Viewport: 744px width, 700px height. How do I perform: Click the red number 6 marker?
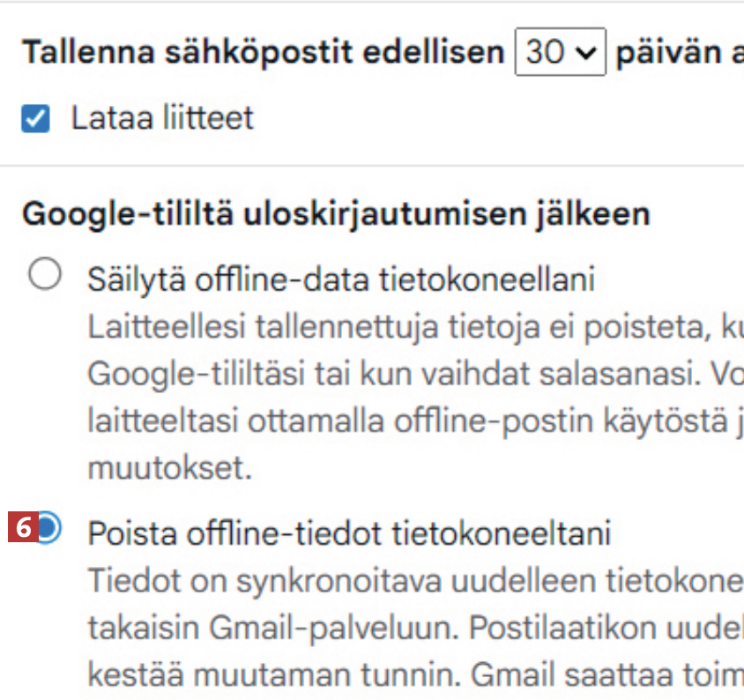23,528
